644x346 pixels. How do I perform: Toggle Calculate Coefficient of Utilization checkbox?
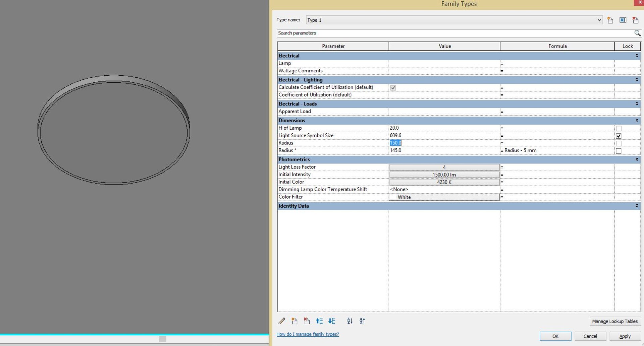click(x=393, y=88)
